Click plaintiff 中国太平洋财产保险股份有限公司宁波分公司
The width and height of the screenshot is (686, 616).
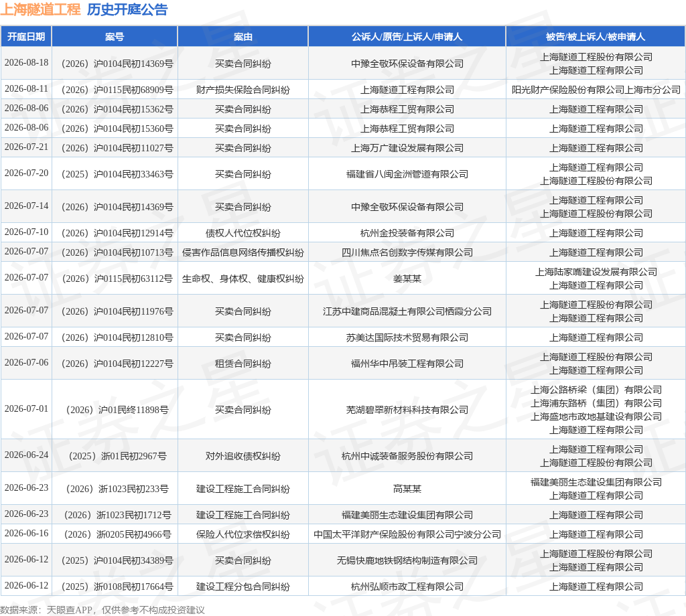407,535
